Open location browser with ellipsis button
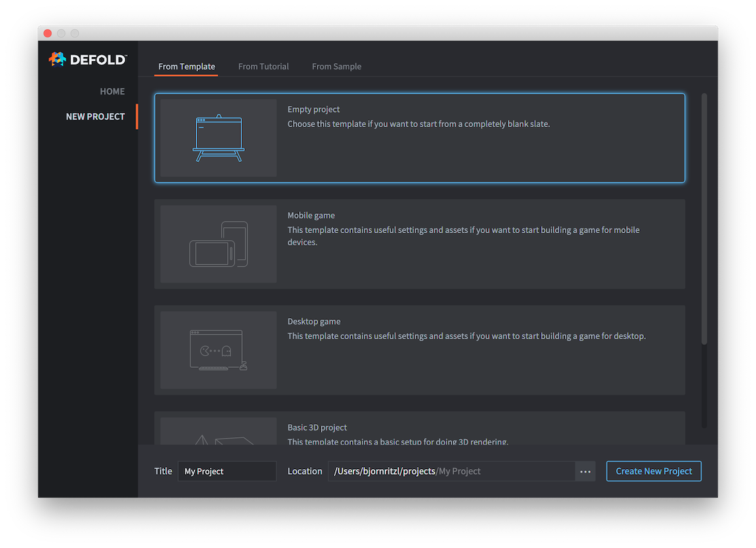 click(x=585, y=471)
